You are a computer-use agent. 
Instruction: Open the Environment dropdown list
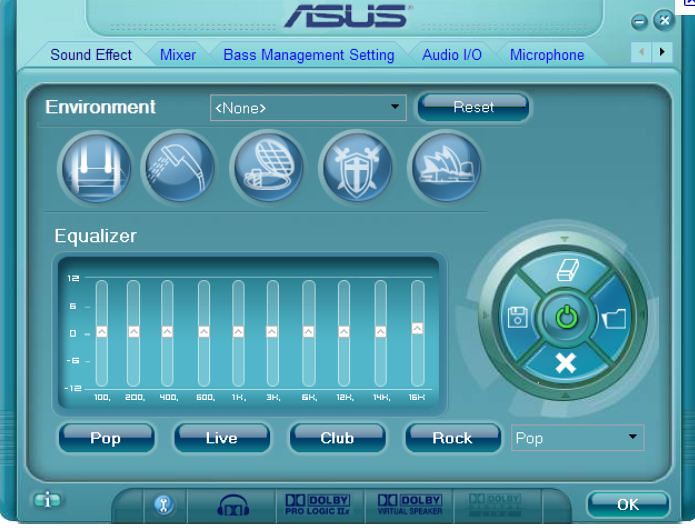coord(308,107)
